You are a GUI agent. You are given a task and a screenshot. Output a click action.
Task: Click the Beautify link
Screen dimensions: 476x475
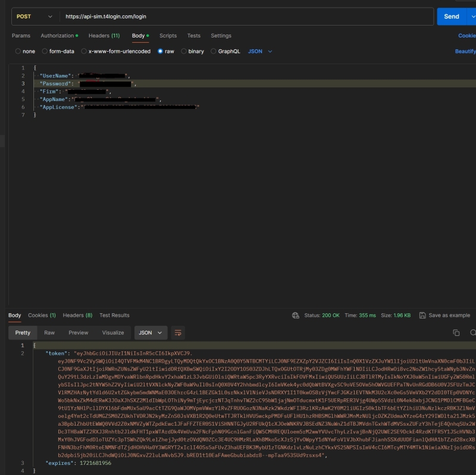(x=465, y=52)
